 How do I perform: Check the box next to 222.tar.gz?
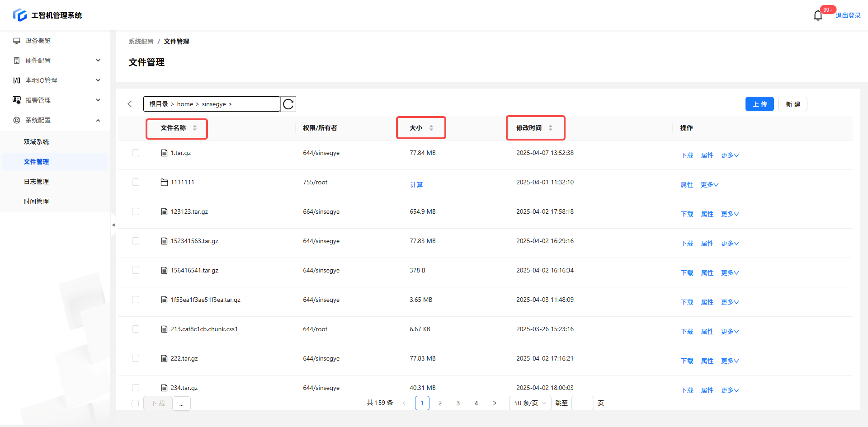pyautogui.click(x=136, y=359)
